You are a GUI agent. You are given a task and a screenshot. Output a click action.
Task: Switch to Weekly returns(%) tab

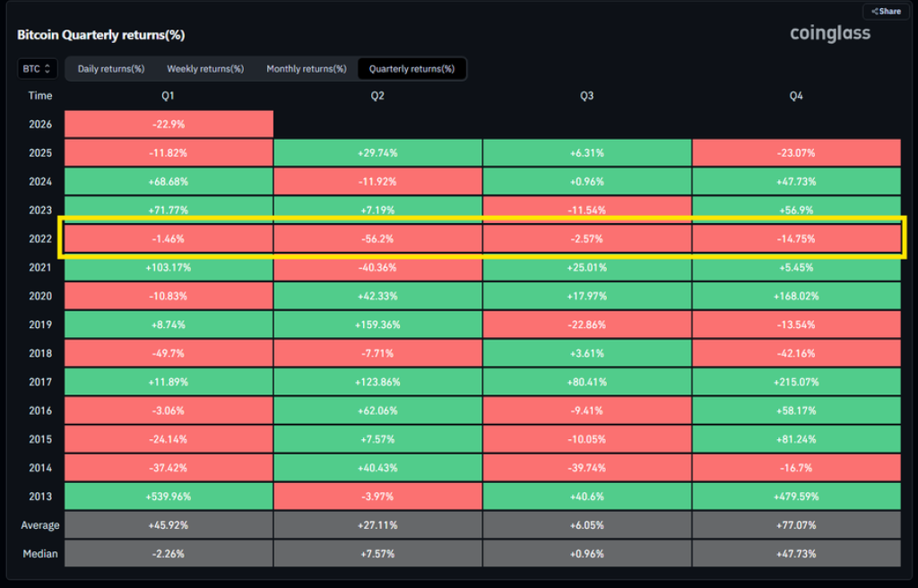click(205, 69)
